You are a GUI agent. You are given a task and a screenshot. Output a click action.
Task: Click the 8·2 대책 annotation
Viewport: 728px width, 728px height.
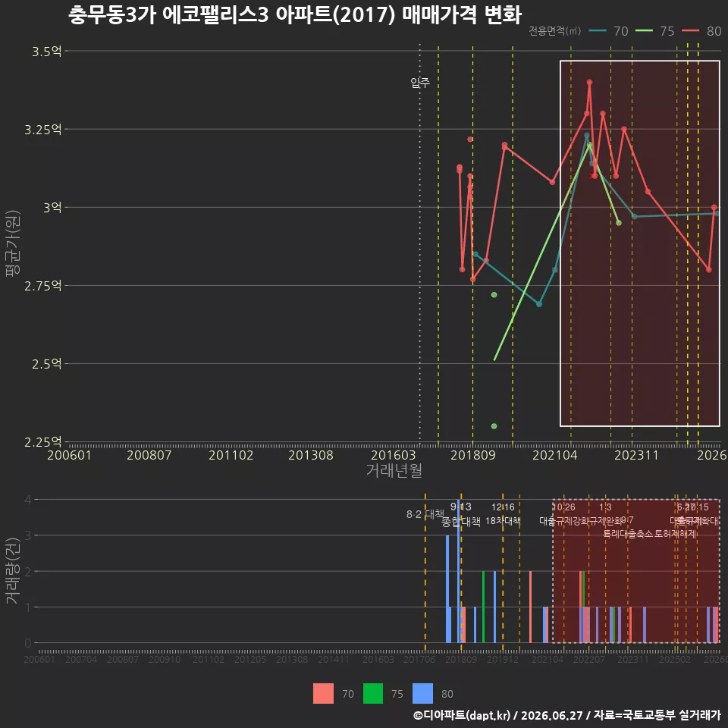point(425,514)
